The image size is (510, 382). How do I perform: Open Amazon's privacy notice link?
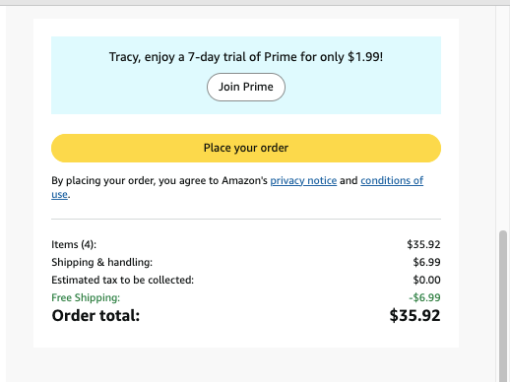[x=303, y=180]
